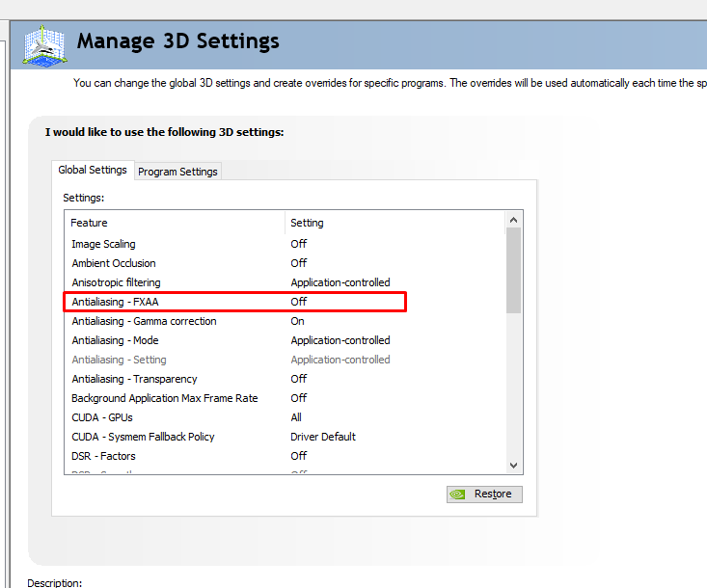Switch to the Global Settings tab

(x=93, y=170)
